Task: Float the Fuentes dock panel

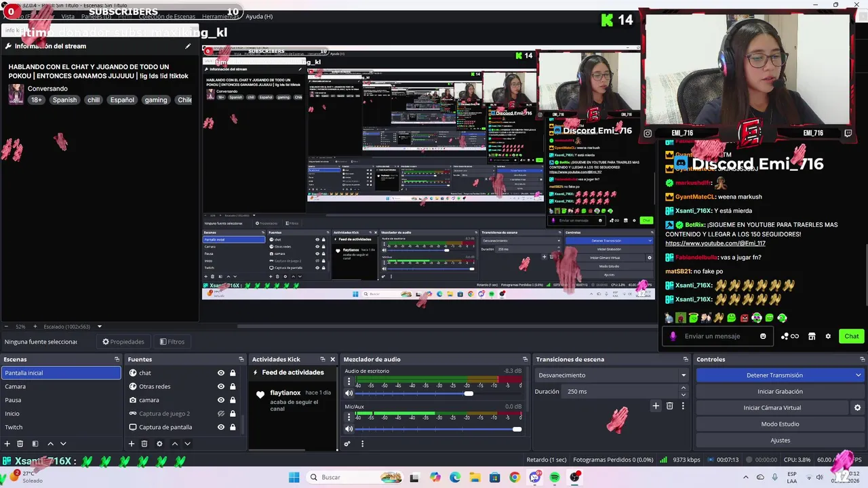Action: (x=241, y=359)
